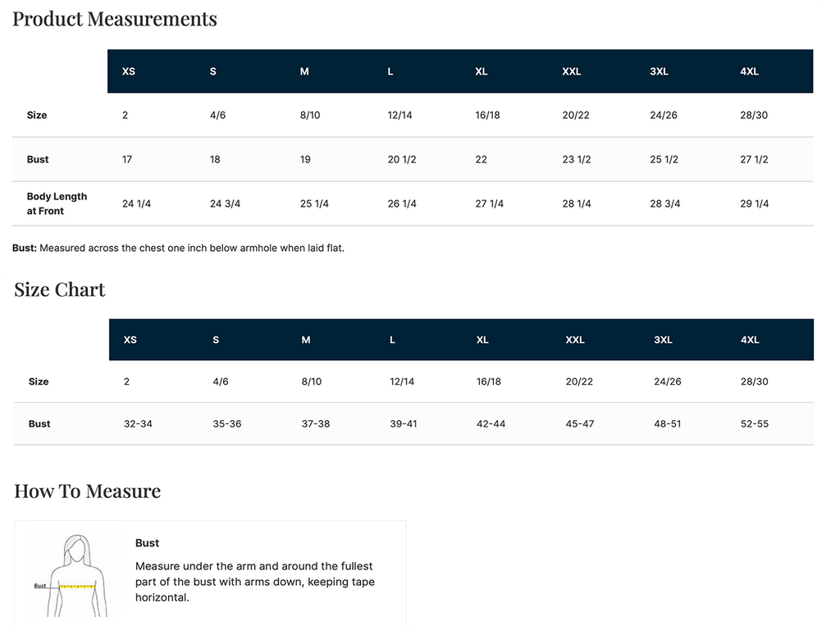Click the bust measurement illustration thumbnail
The height and width of the screenshot is (626, 840).
coord(73,575)
